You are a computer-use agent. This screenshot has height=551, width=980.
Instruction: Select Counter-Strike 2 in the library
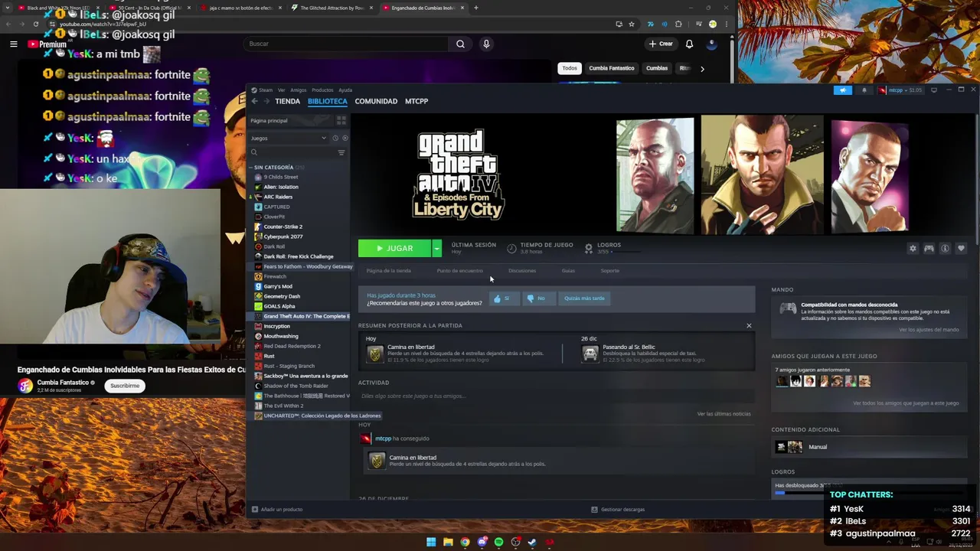point(283,227)
